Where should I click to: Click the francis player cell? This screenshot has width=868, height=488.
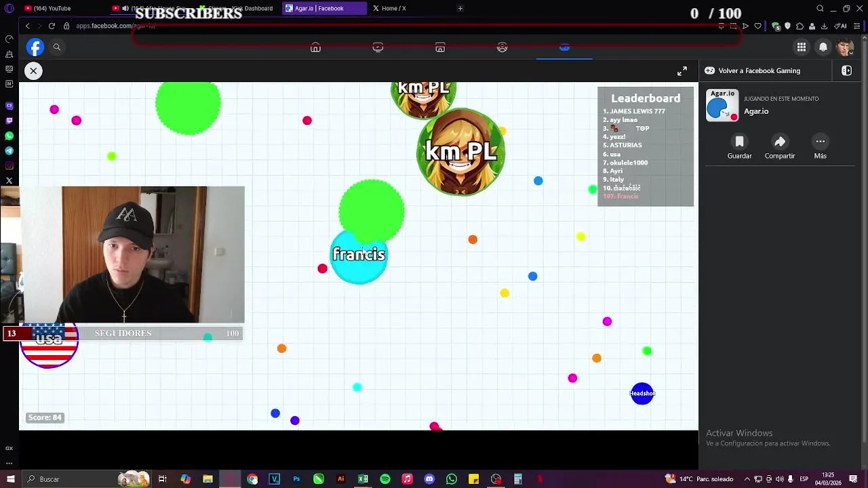[359, 255]
